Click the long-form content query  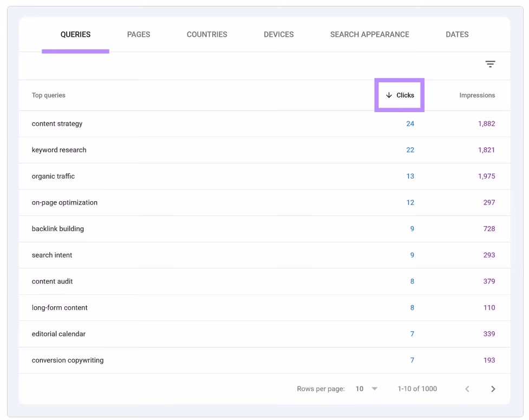[60, 307]
